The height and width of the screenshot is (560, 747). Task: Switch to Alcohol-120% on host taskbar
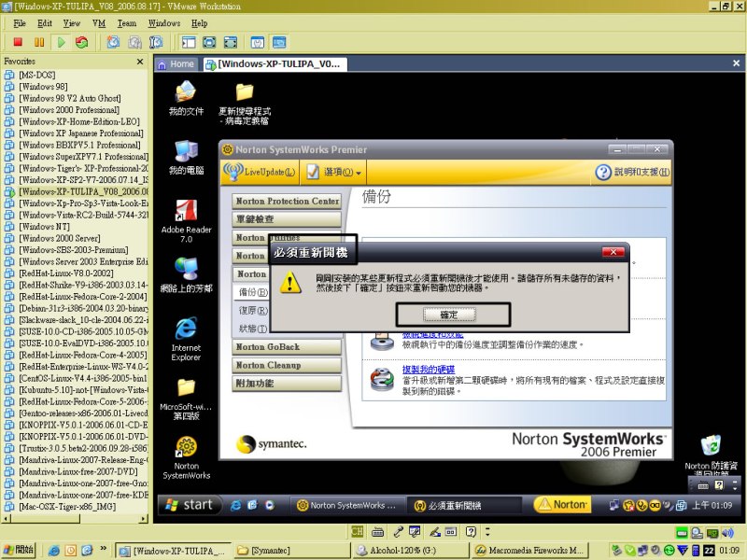click(x=410, y=551)
